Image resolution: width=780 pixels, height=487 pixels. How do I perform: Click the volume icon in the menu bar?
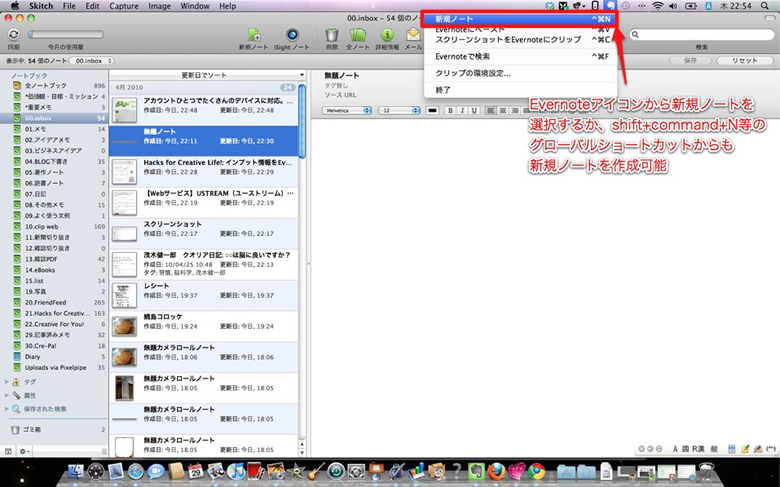point(673,6)
